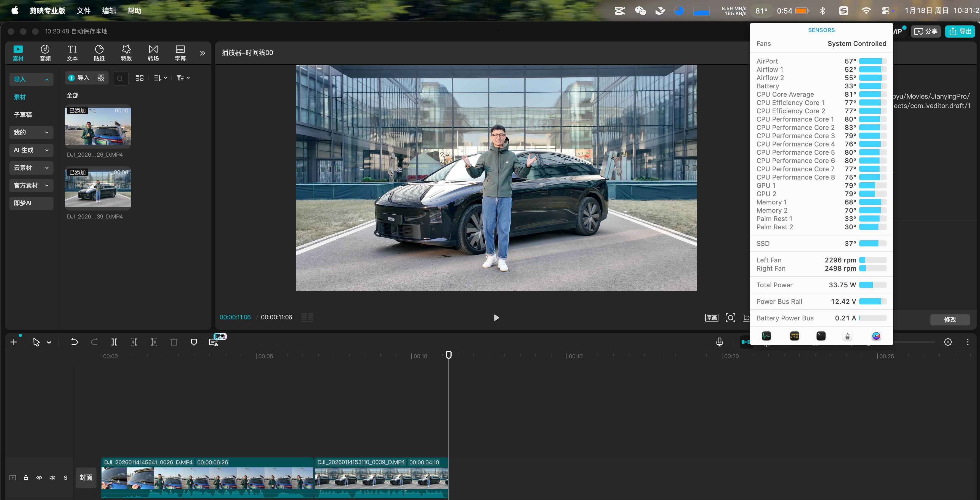Toggle track visibility eye icon

pyautogui.click(x=39, y=478)
